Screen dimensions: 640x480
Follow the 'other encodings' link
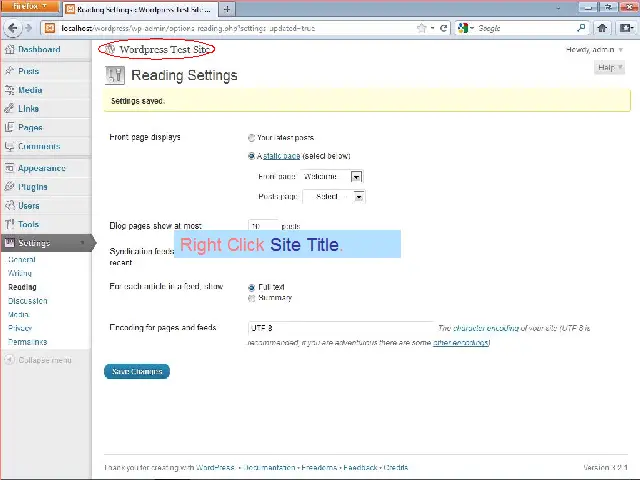(460, 343)
